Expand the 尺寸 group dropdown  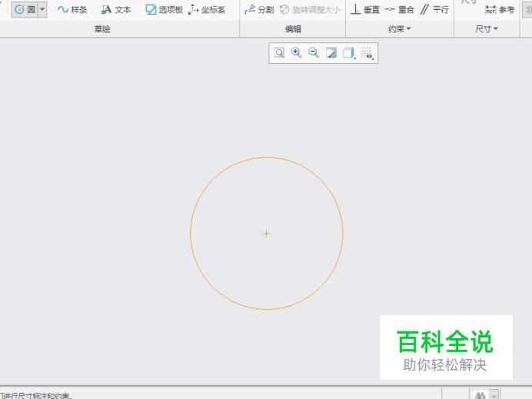tap(486, 29)
